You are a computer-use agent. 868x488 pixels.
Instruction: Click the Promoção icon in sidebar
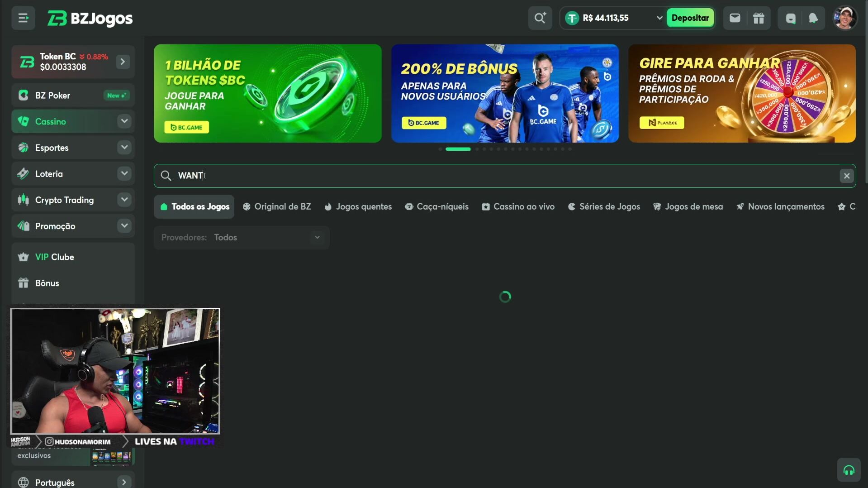[x=24, y=226]
